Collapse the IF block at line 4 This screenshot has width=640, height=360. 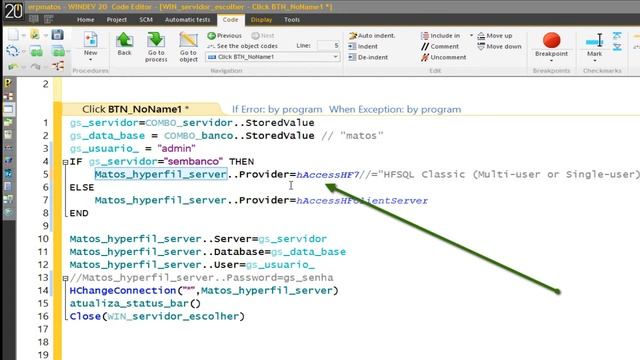65,162
